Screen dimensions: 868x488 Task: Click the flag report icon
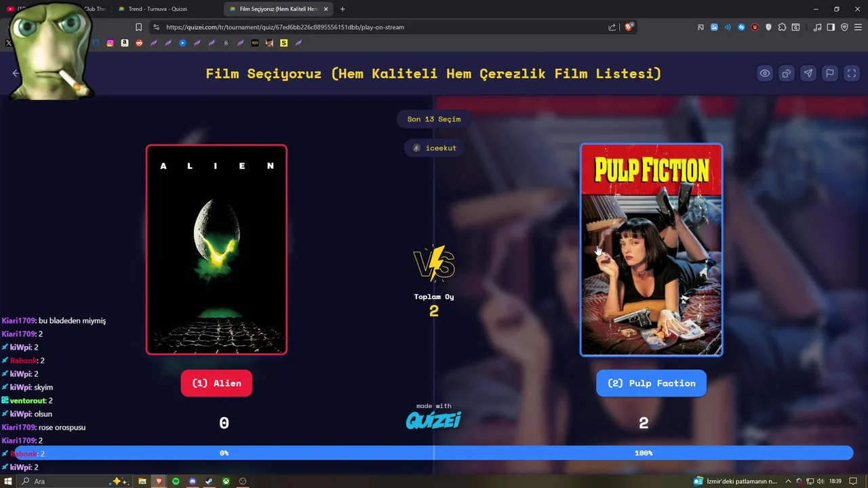(829, 73)
